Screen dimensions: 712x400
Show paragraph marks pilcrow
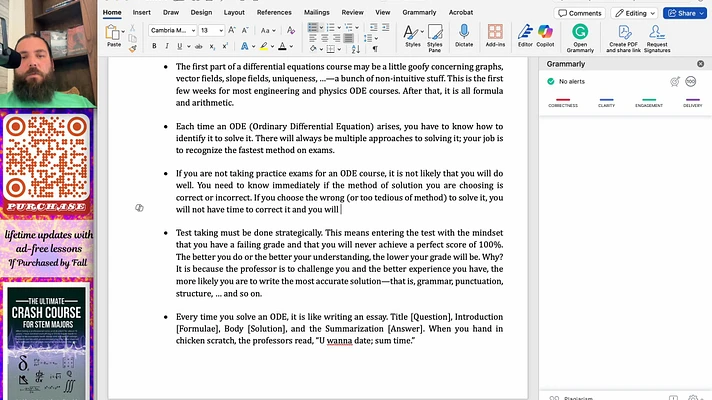pos(375,49)
